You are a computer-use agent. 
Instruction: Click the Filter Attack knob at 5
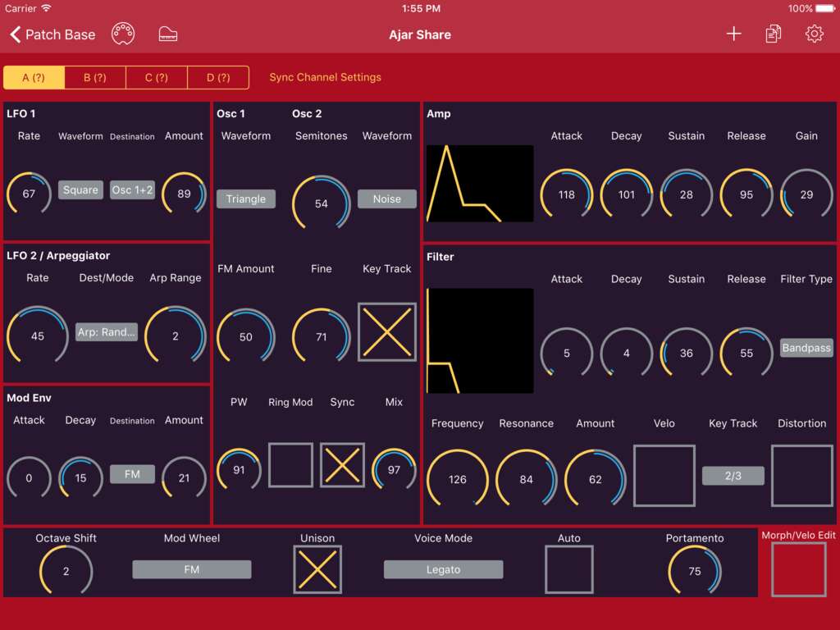pos(566,353)
